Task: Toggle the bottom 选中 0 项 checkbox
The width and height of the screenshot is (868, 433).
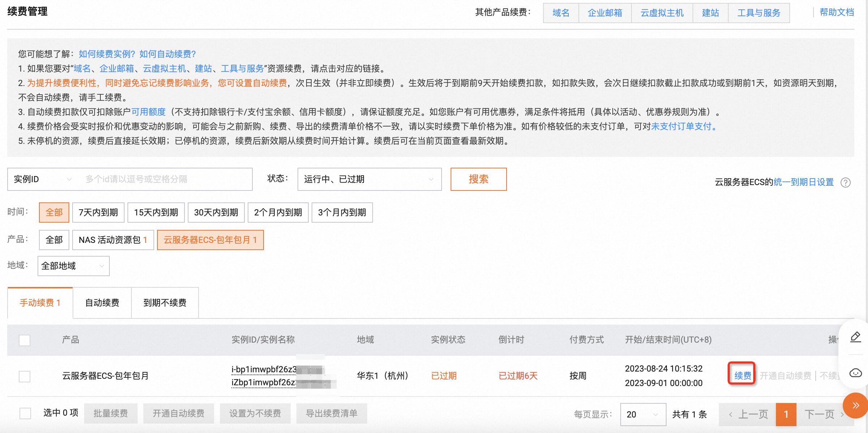Action: coord(25,413)
